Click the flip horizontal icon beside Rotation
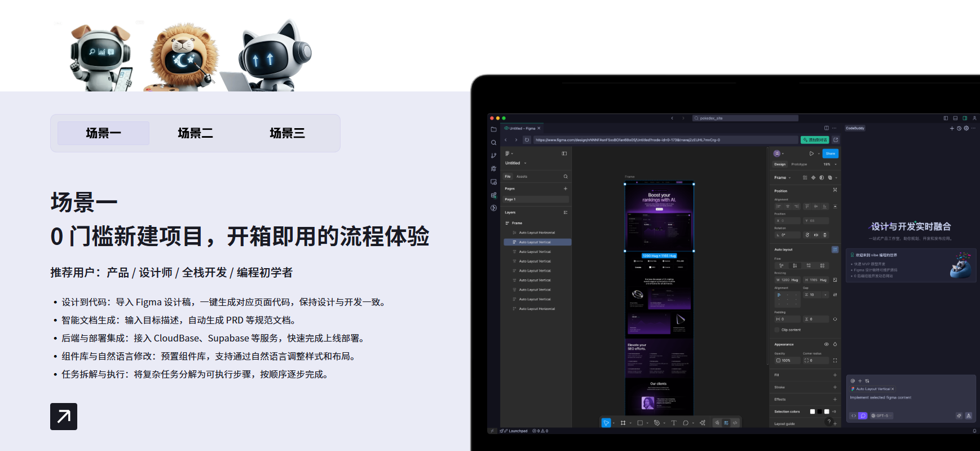Image resolution: width=980 pixels, height=451 pixels. 816,235
